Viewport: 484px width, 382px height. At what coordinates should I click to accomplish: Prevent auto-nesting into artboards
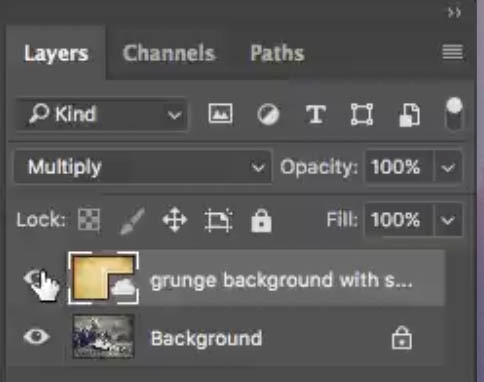click(x=218, y=220)
